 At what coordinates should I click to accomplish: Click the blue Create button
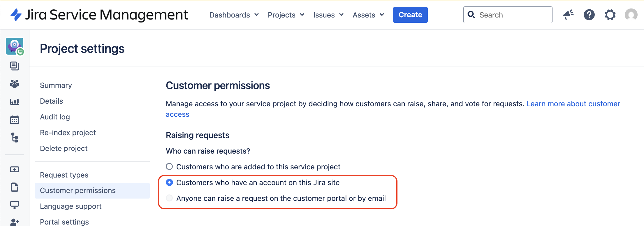pyautogui.click(x=410, y=15)
